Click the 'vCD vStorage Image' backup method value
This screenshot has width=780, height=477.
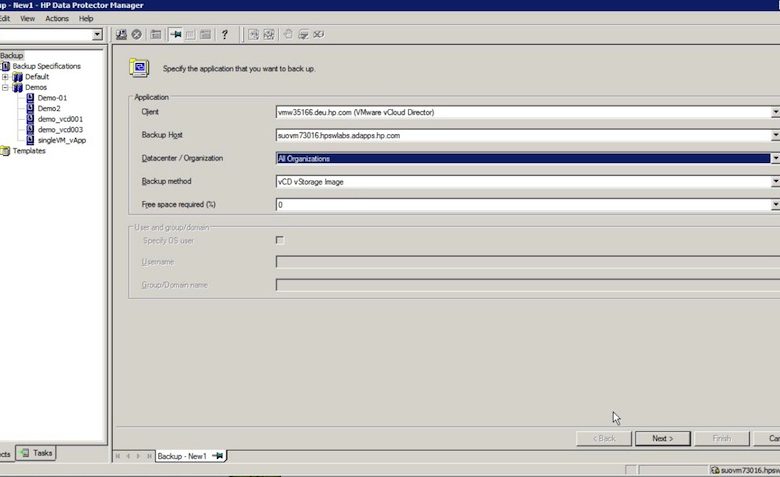tap(310, 182)
